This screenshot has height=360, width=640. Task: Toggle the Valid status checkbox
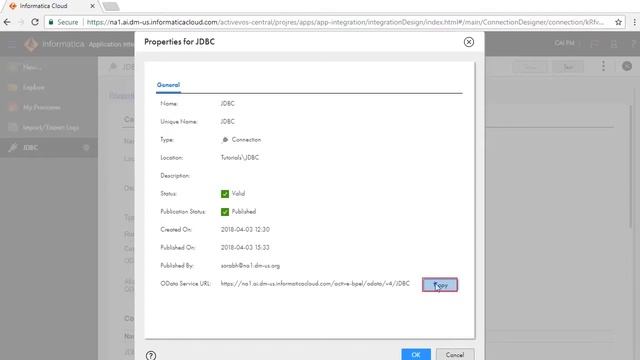point(225,194)
